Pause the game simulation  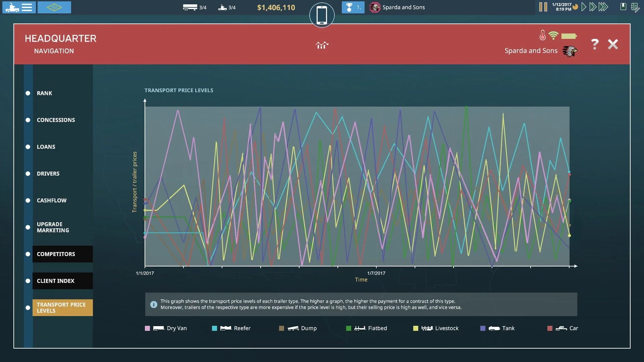[543, 7]
